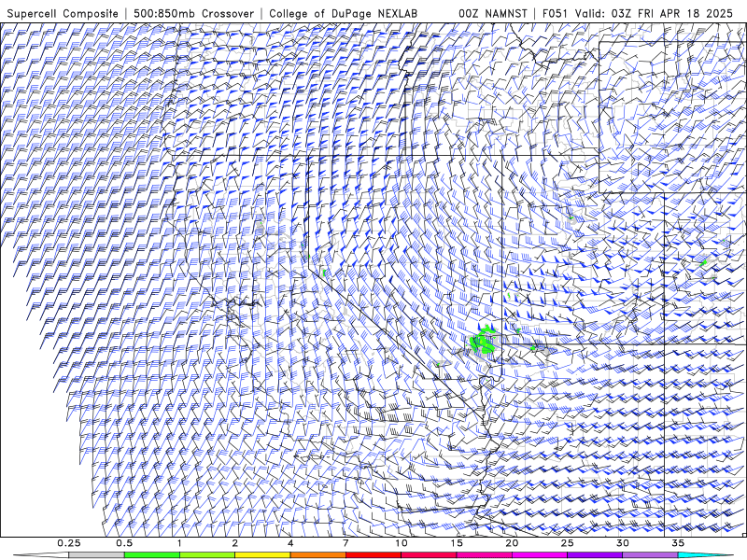747x560 pixels.
Task: Click the legend value 20
Action: (x=512, y=543)
